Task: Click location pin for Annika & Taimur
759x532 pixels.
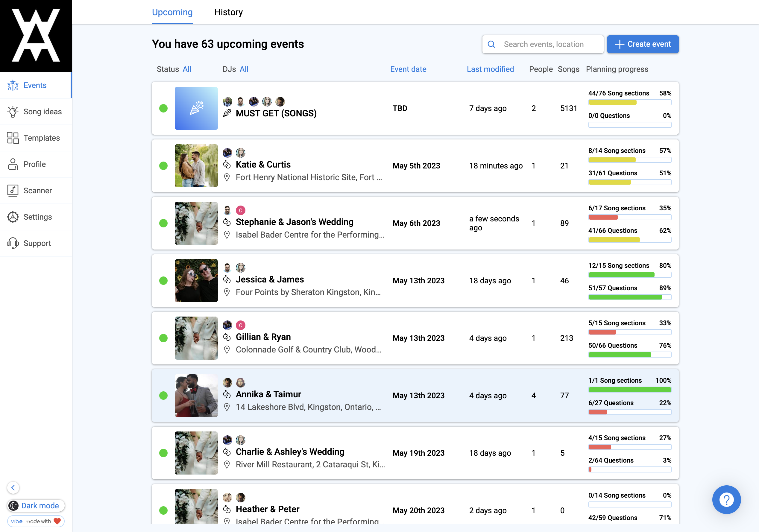Action: (227, 407)
